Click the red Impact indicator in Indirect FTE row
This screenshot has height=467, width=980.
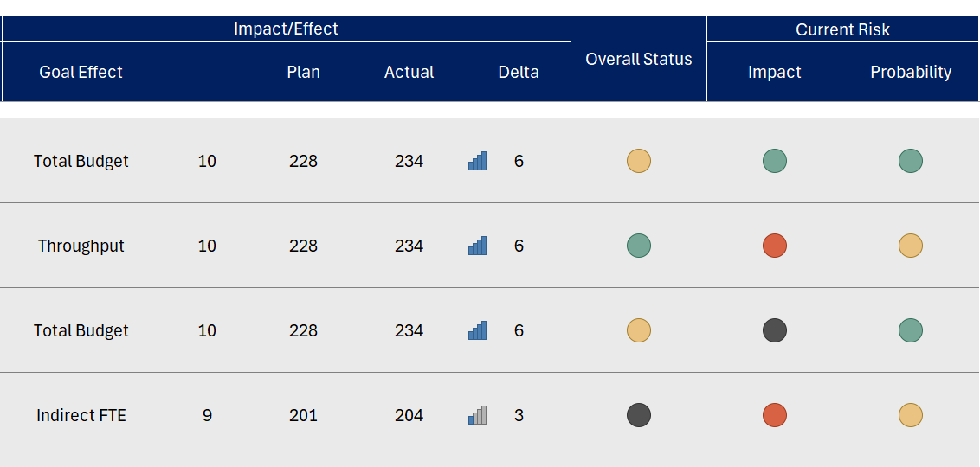(775, 415)
